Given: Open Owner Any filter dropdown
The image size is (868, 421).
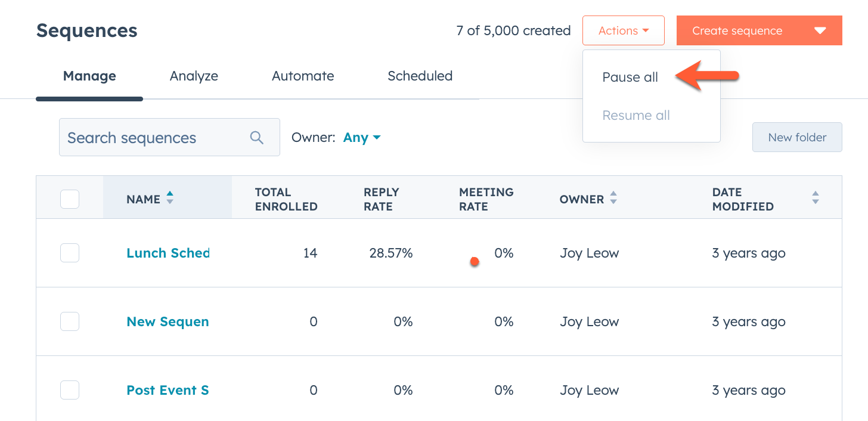Looking at the screenshot, I should 362,138.
